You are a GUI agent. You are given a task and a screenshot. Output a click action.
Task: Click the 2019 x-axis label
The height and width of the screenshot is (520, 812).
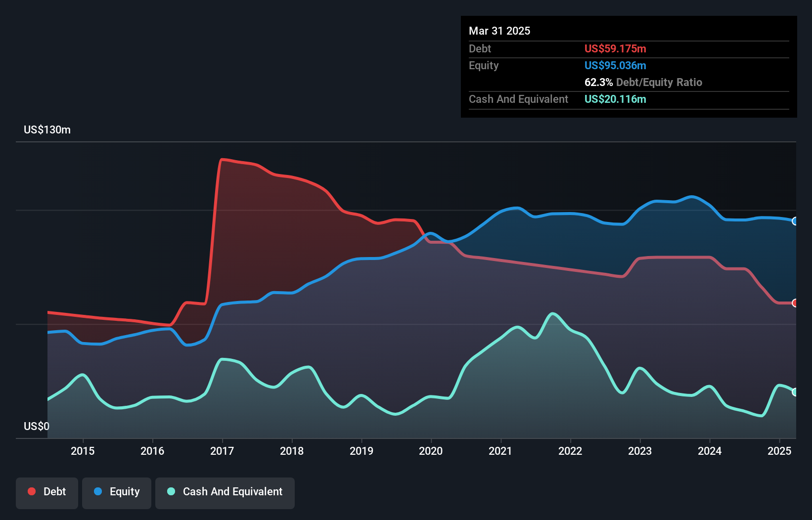(x=361, y=451)
